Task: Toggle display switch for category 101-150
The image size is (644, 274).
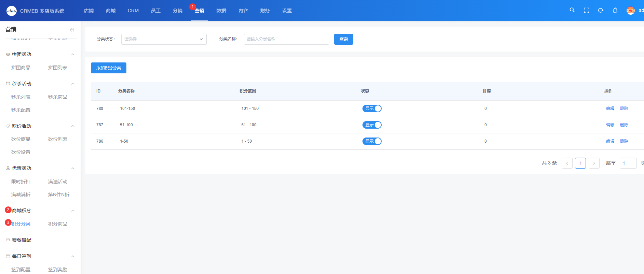Action: 372,109
